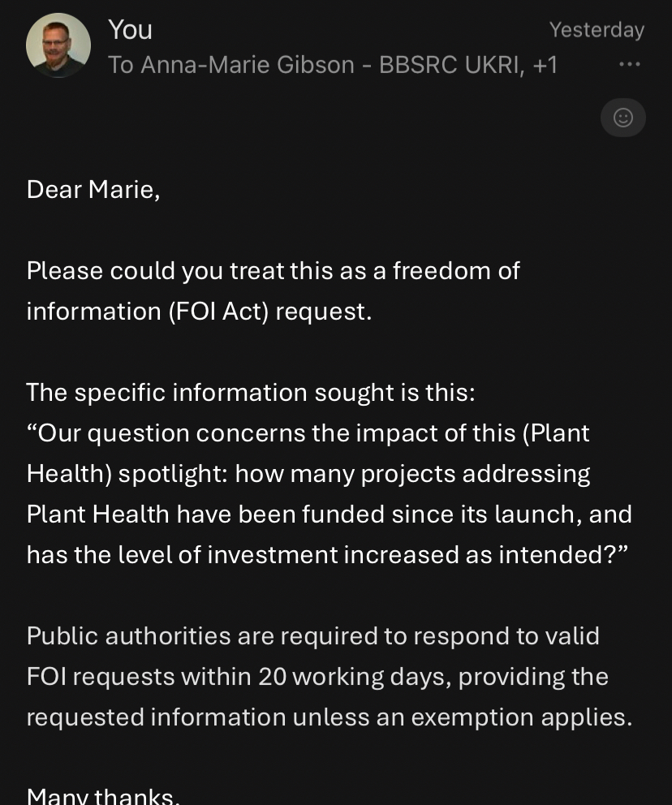Expand the "+1" additional recipients
This screenshot has height=805, width=672.
point(544,65)
